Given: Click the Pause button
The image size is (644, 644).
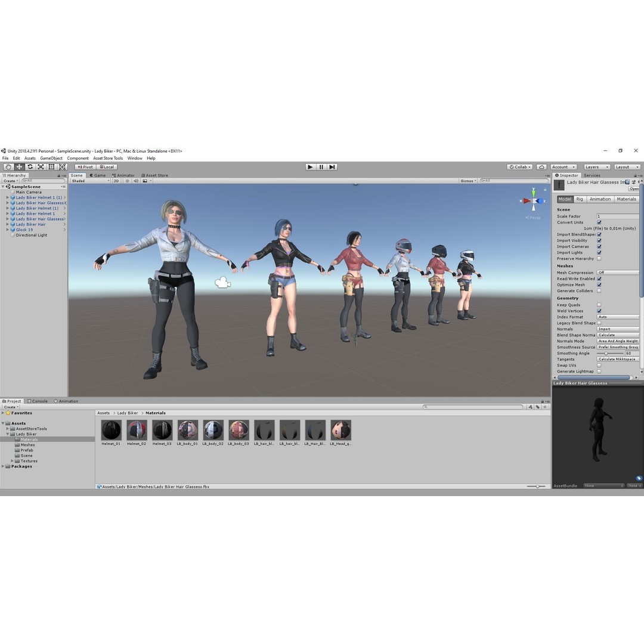Looking at the screenshot, I should click(x=321, y=167).
